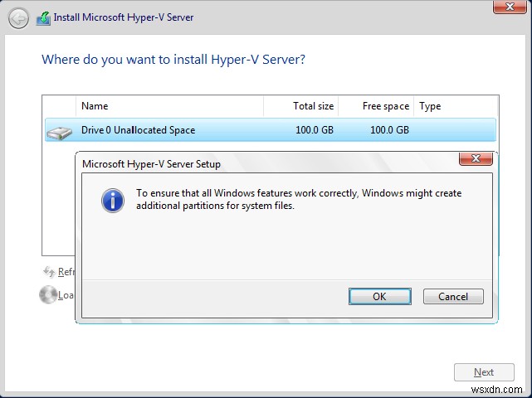Click the Drive 0 disk icon
This screenshot has width=532, height=398.
(x=60, y=131)
